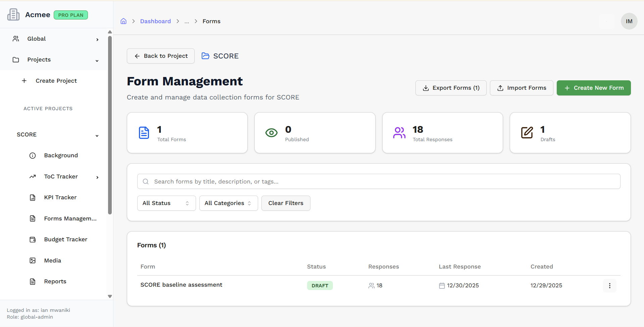
Task: Click the Reports document icon
Action: (x=33, y=282)
